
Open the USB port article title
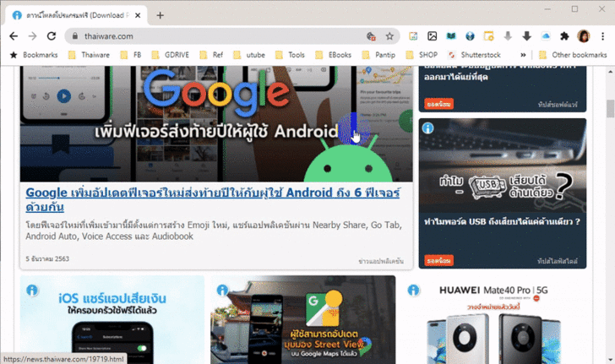click(502, 221)
